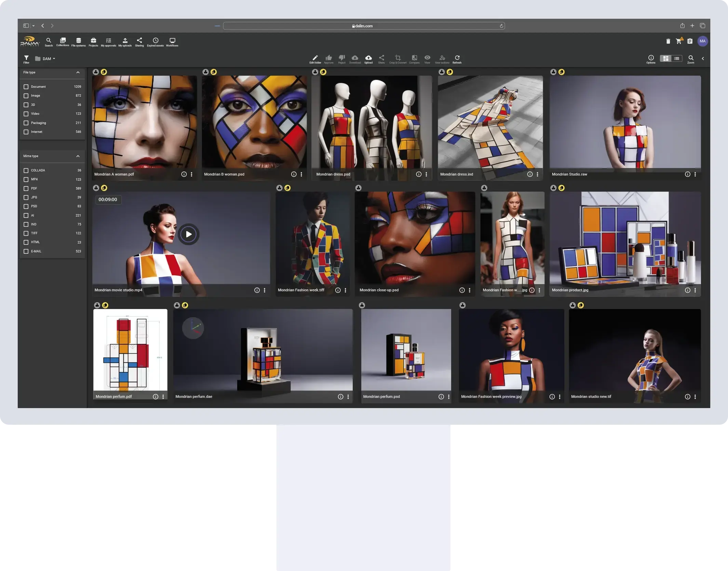
Task: Open the Workflows view
Action: [172, 41]
